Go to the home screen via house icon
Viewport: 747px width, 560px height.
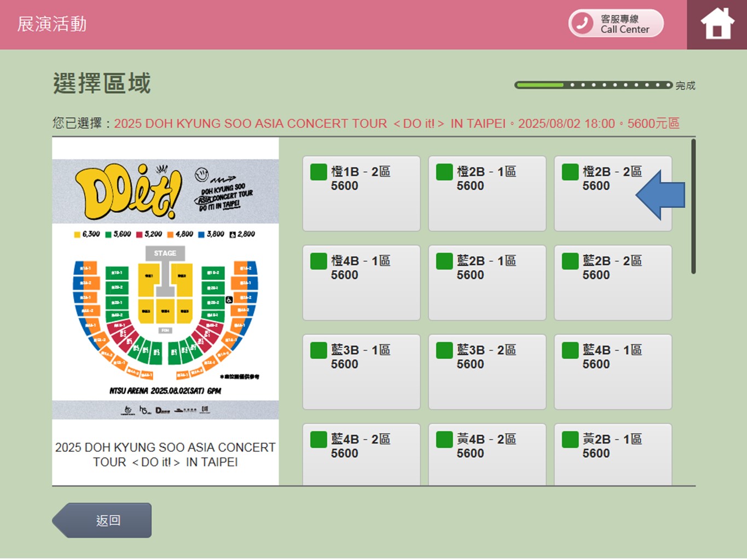tap(717, 24)
